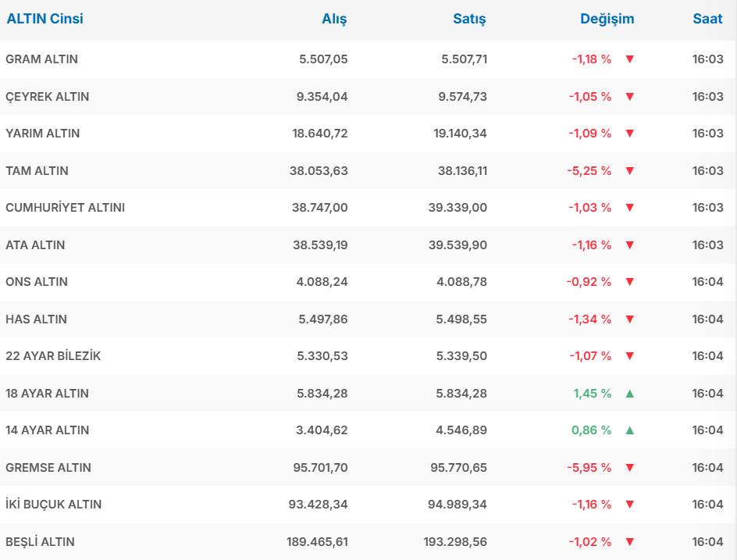This screenshot has height=560, width=737.
Task: Click the -5,95 % change value
Action: tap(589, 468)
